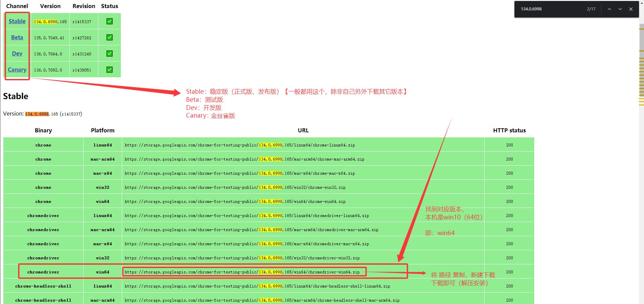Click the Platform column header
The height and width of the screenshot is (304, 644).
point(103,130)
